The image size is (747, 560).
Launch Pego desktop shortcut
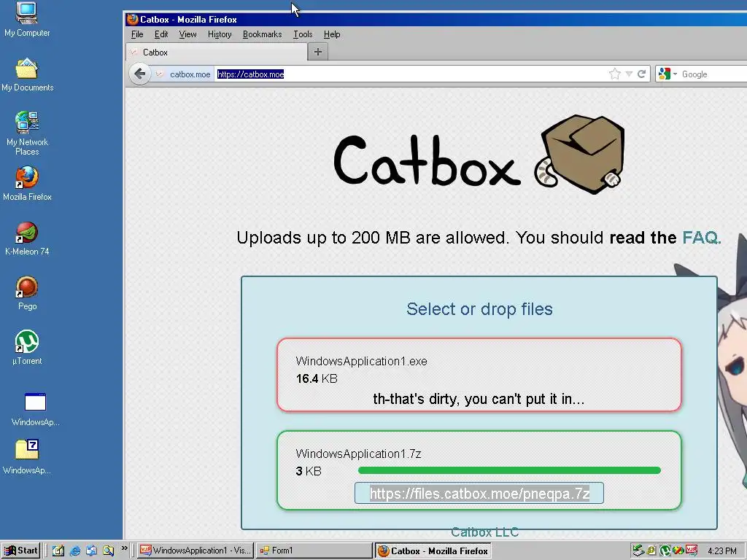[27, 293]
